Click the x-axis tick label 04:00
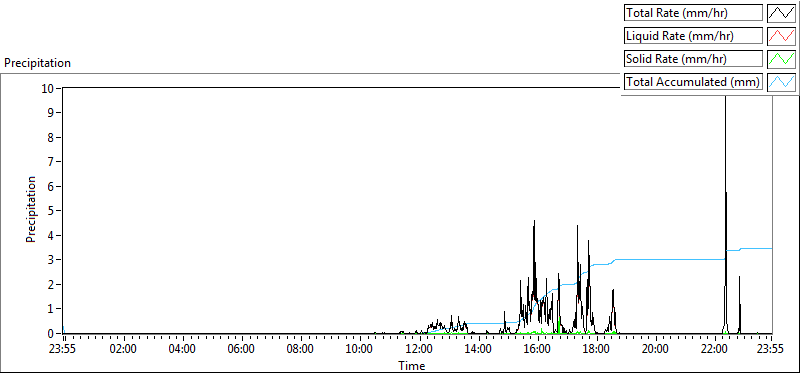This screenshot has height=373, width=800. [182, 350]
